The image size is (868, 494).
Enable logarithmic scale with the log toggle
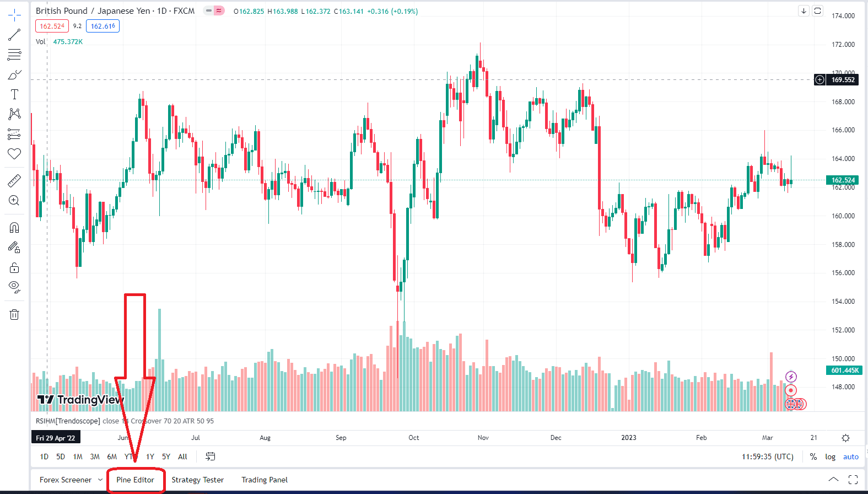point(830,457)
